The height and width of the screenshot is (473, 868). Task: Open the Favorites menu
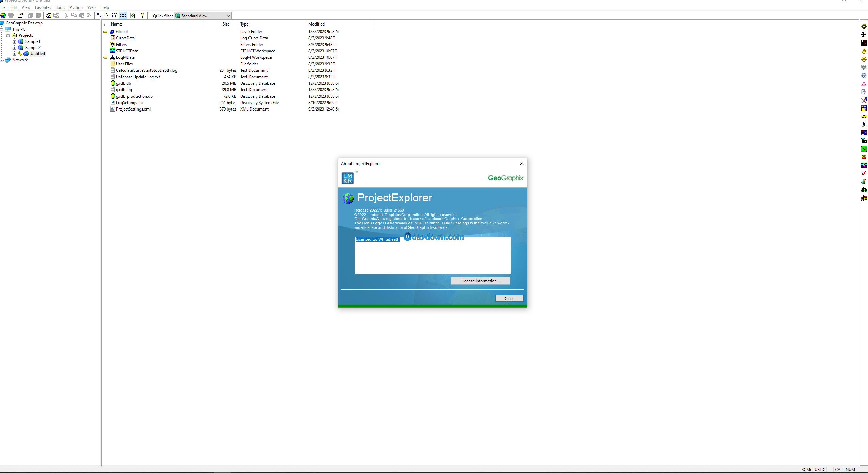coord(43,7)
